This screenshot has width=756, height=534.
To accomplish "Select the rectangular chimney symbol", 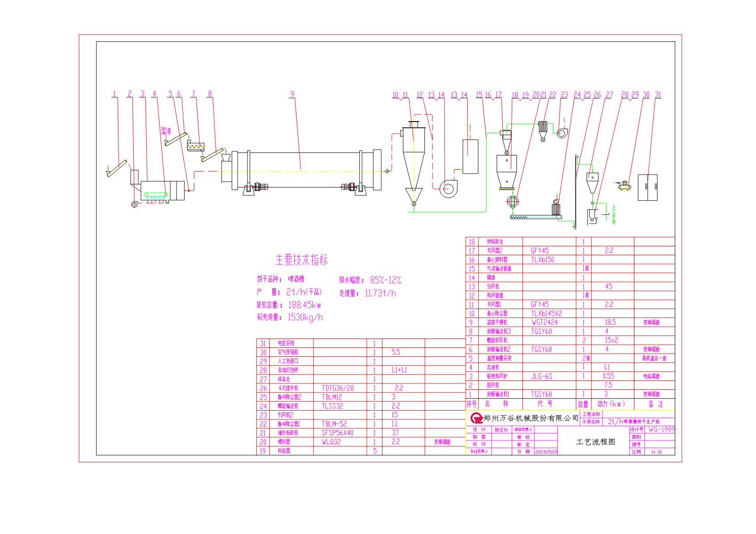I will pos(470,156).
